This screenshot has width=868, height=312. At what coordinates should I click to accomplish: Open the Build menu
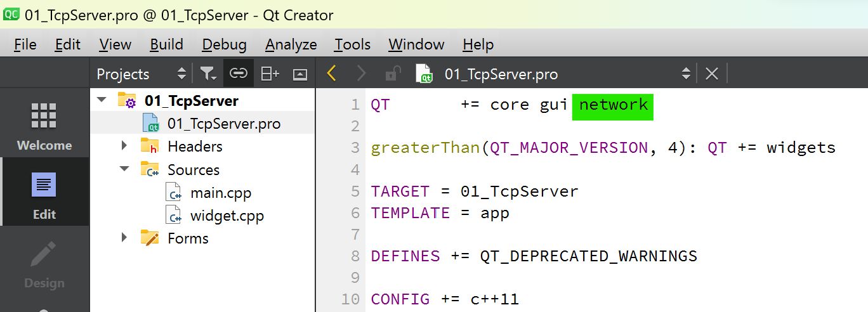click(x=166, y=44)
